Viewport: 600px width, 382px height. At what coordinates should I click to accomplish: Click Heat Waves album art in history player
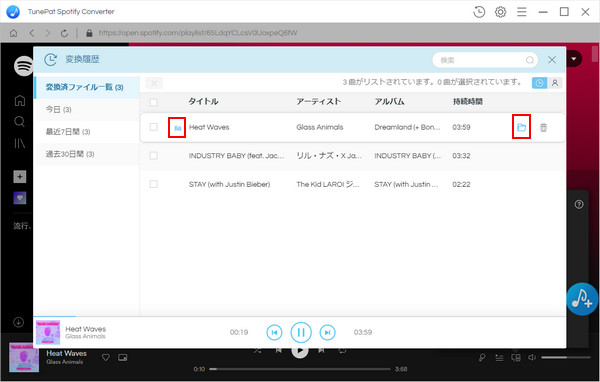pyautogui.click(x=48, y=332)
